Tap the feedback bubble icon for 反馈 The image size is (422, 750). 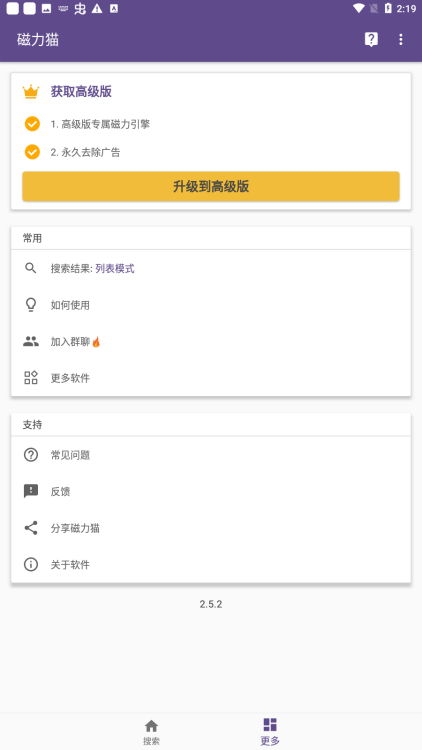click(31, 491)
